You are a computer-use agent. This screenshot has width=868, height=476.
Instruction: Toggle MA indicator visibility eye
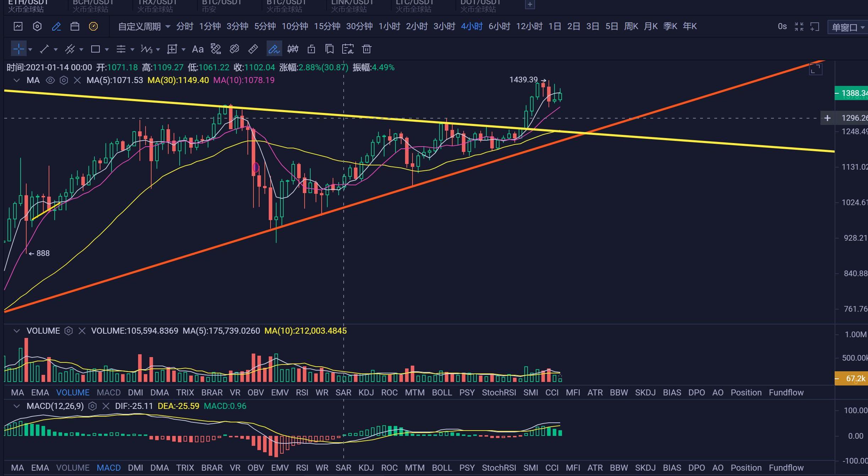(x=50, y=80)
